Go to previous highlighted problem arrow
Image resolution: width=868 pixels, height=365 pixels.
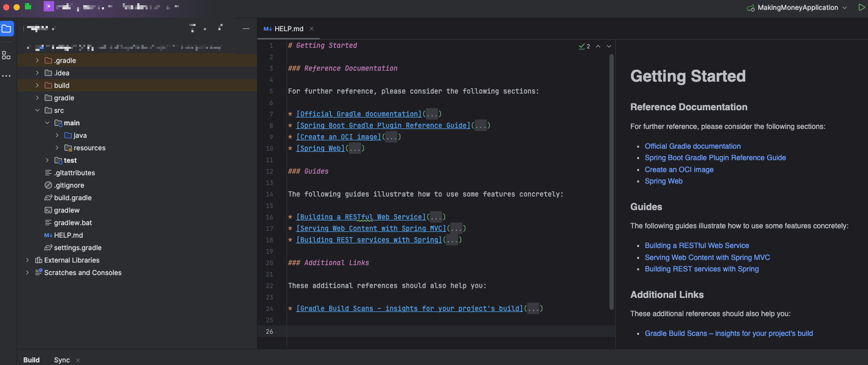pyautogui.click(x=598, y=46)
